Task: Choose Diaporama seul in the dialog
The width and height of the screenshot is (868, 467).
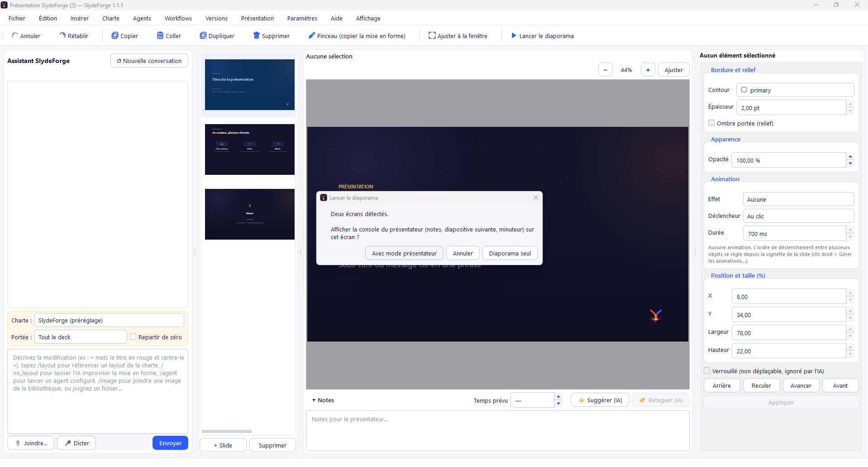Action: (510, 253)
